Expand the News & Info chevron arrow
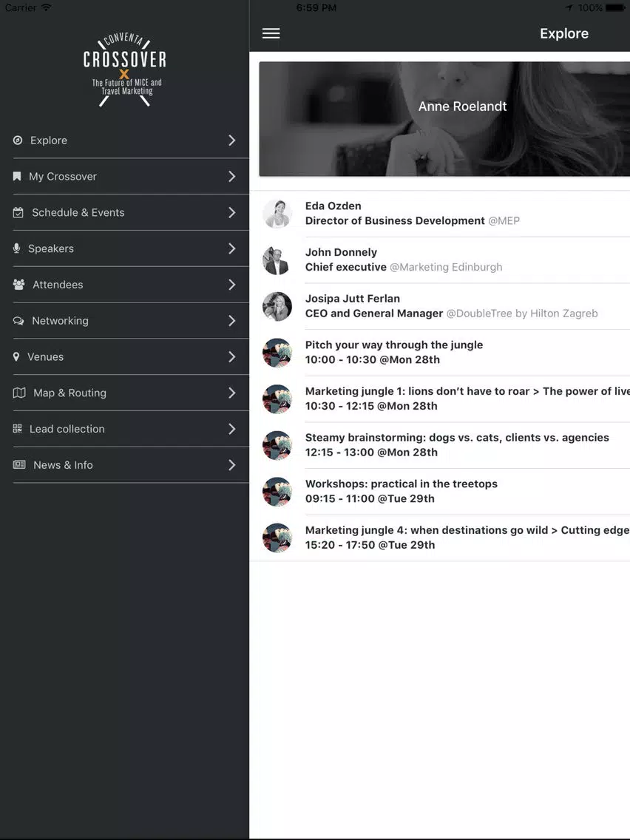This screenshot has width=630, height=840. 232,465
